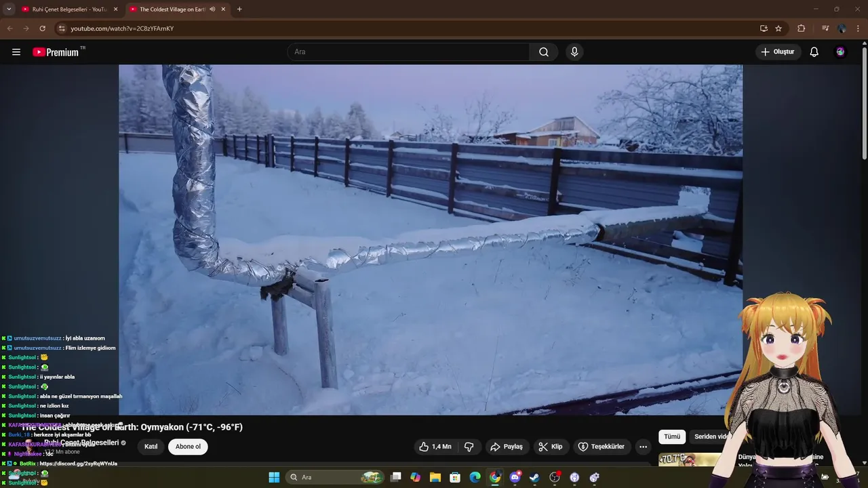Open Microsoft Edge from the taskbar
The height and width of the screenshot is (488, 868).
pos(475,477)
